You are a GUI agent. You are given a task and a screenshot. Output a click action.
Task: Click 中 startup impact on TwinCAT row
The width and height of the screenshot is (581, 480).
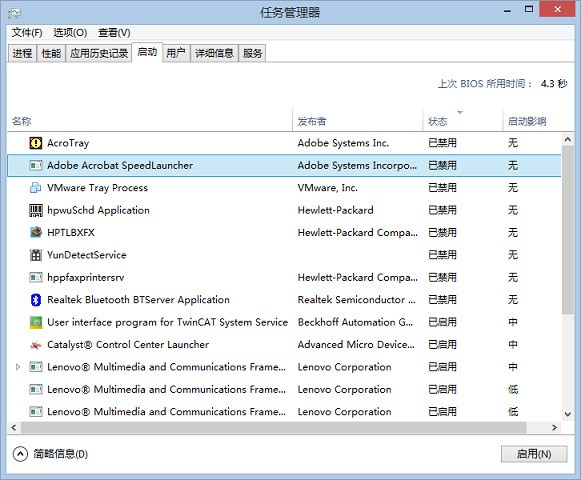[x=513, y=322]
